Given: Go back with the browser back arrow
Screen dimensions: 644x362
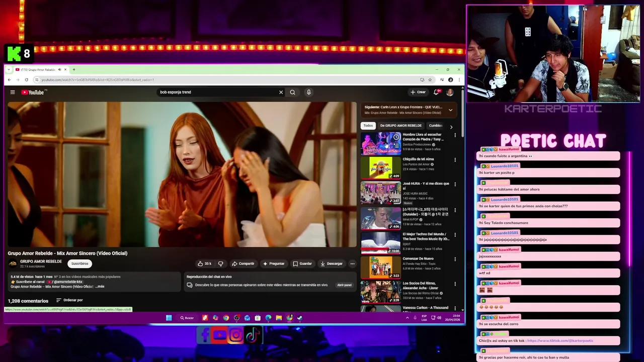Looking at the screenshot, I should pos(9,79).
